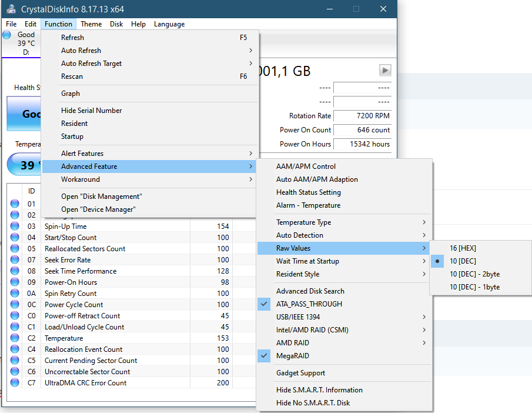Click status orb of Seek Error Rate row
Viewport: 532px width, 413px height.
point(15,260)
